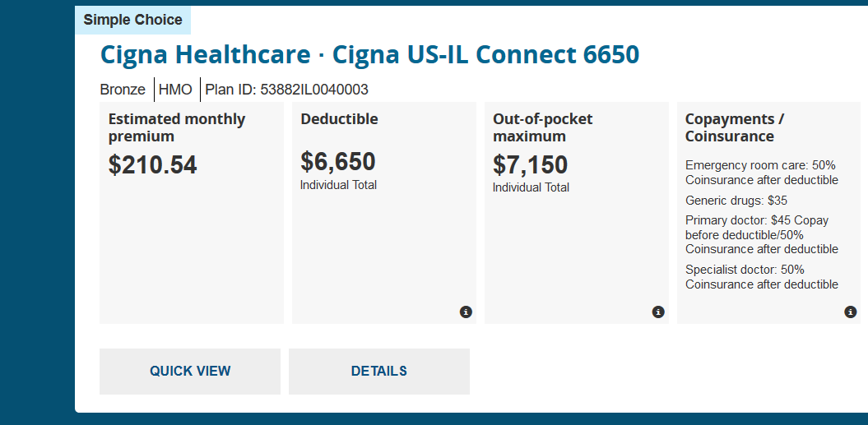Select the $6,650 deductible amount

(338, 161)
